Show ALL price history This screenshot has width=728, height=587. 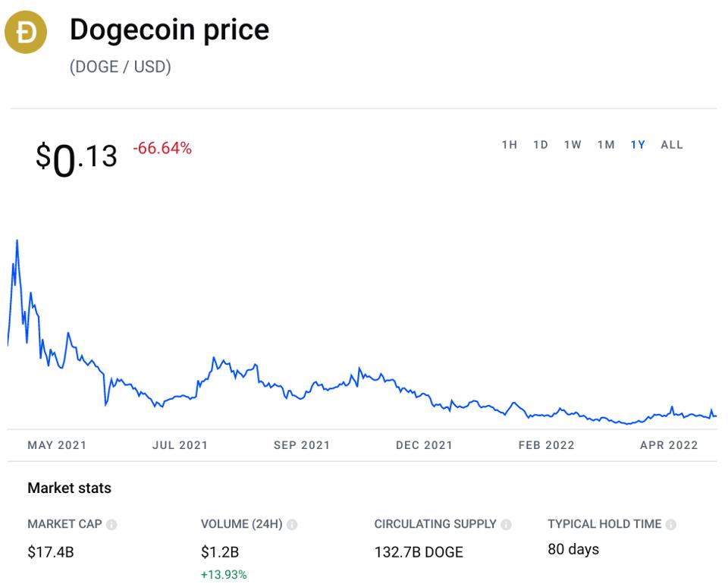point(670,144)
